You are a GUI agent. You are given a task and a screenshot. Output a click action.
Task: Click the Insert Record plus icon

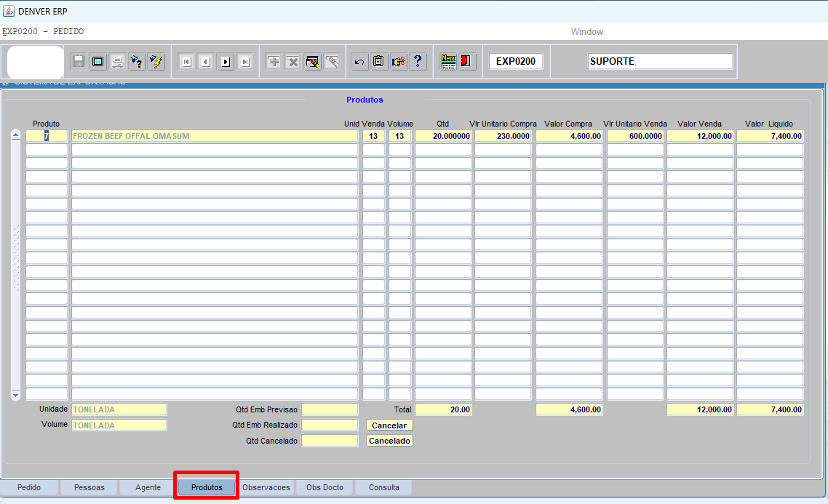(274, 62)
